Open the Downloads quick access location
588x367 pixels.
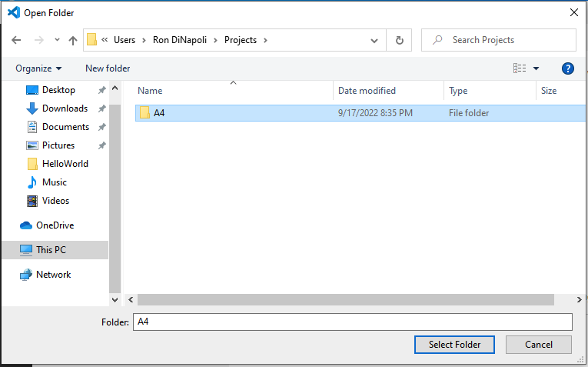pyautogui.click(x=65, y=108)
